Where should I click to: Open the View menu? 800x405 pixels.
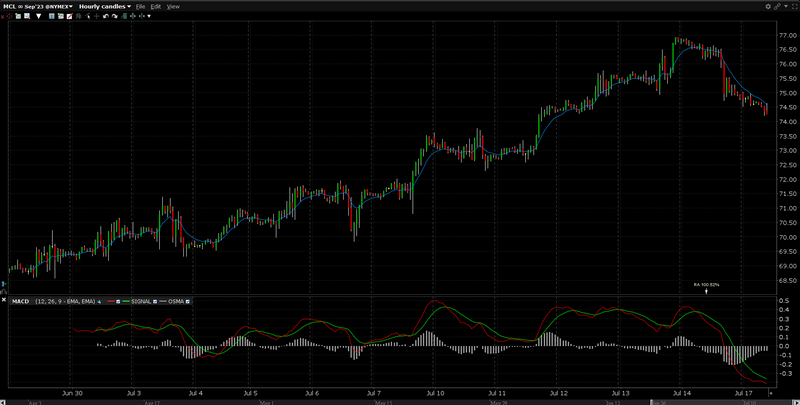pyautogui.click(x=173, y=6)
